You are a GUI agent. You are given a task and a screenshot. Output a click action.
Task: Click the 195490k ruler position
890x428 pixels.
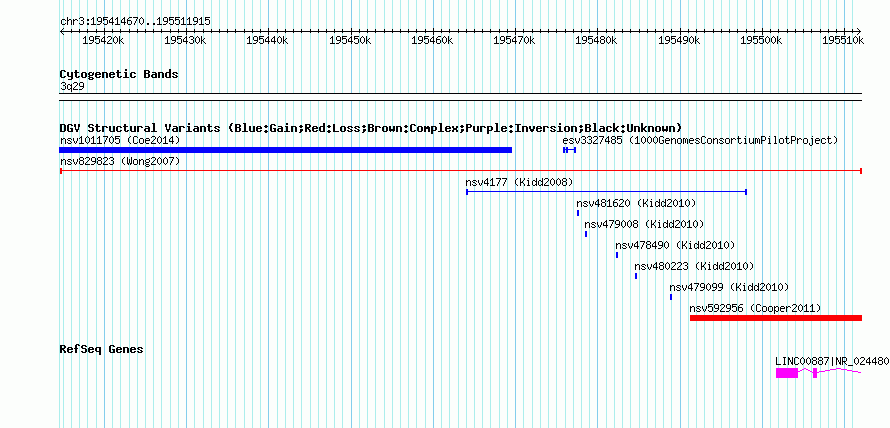679,40
